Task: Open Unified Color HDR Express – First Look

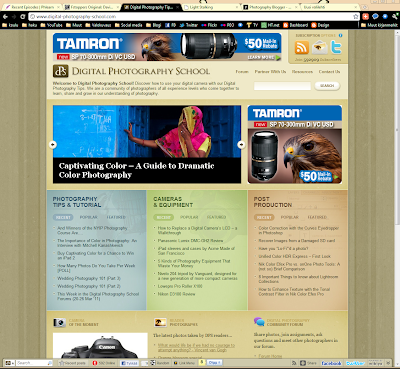Action: click(x=295, y=256)
